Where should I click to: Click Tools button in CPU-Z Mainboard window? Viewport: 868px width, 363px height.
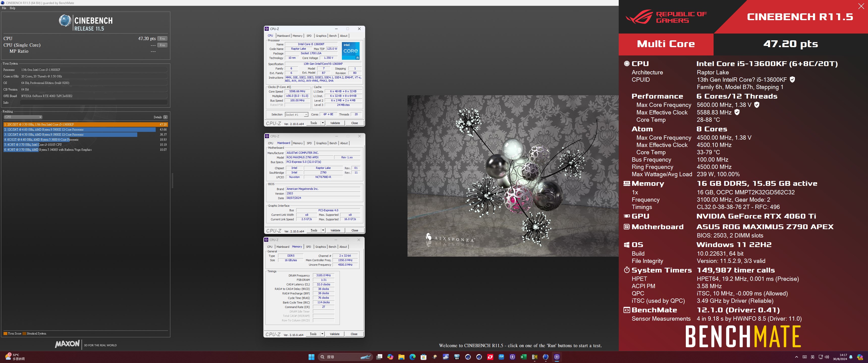(314, 230)
